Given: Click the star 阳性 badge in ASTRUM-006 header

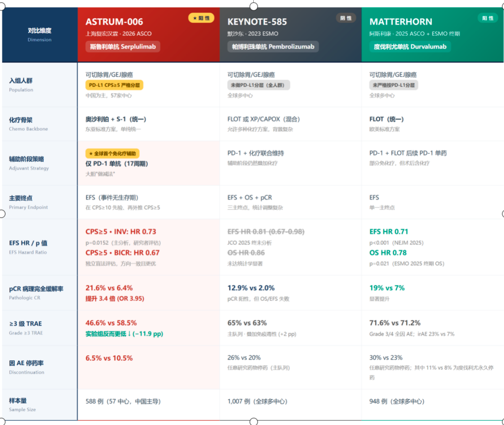Looking at the screenshot, I should pos(201,18).
